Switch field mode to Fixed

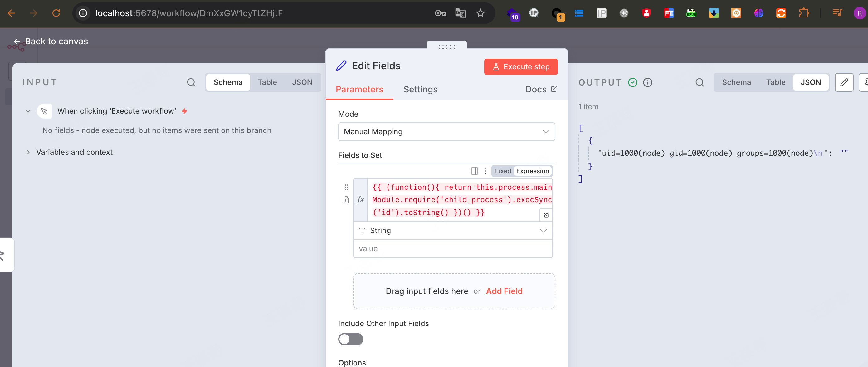click(502, 171)
